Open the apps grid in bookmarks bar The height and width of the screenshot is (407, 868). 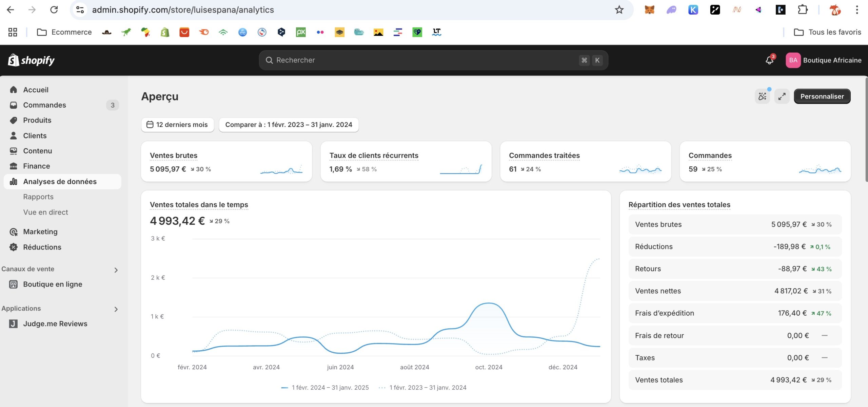point(13,32)
